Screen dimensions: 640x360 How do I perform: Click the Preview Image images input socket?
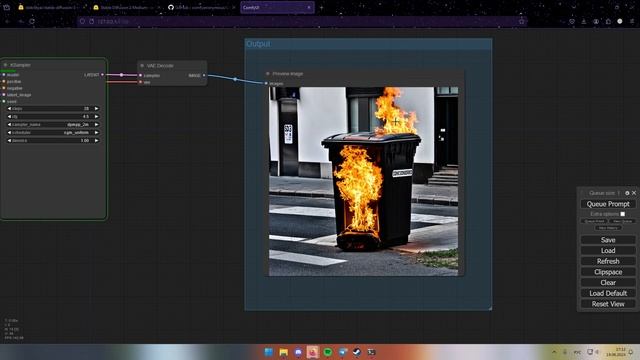point(266,83)
